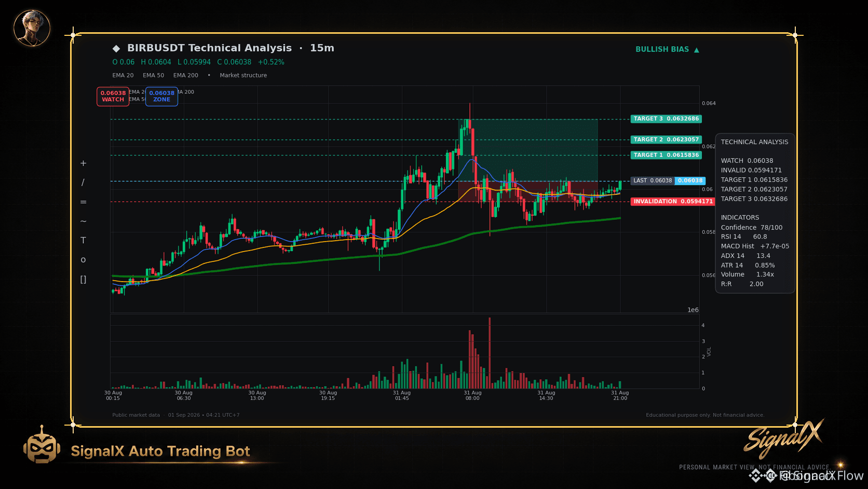This screenshot has height=489, width=868.
Task: Select the crosshair plus tool in the sidebar
Action: tap(83, 163)
